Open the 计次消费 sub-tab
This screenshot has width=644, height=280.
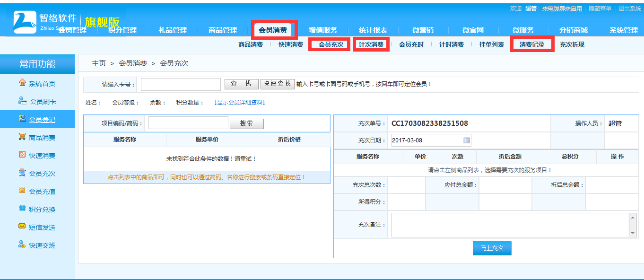371,45
